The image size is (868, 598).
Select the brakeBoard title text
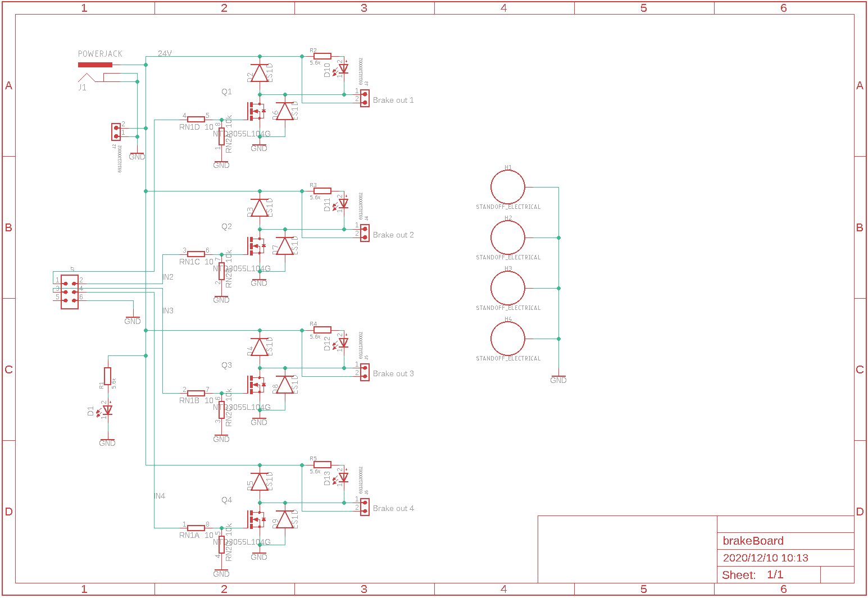pyautogui.click(x=753, y=541)
